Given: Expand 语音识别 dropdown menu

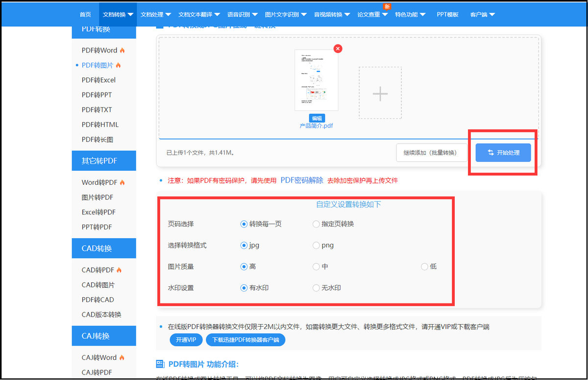Looking at the screenshot, I should tap(243, 15).
